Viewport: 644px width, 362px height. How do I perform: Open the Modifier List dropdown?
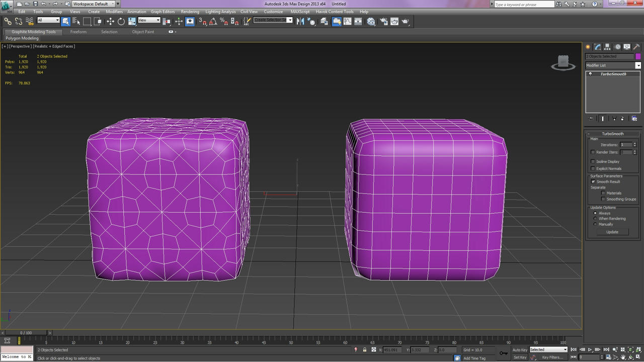pyautogui.click(x=613, y=65)
